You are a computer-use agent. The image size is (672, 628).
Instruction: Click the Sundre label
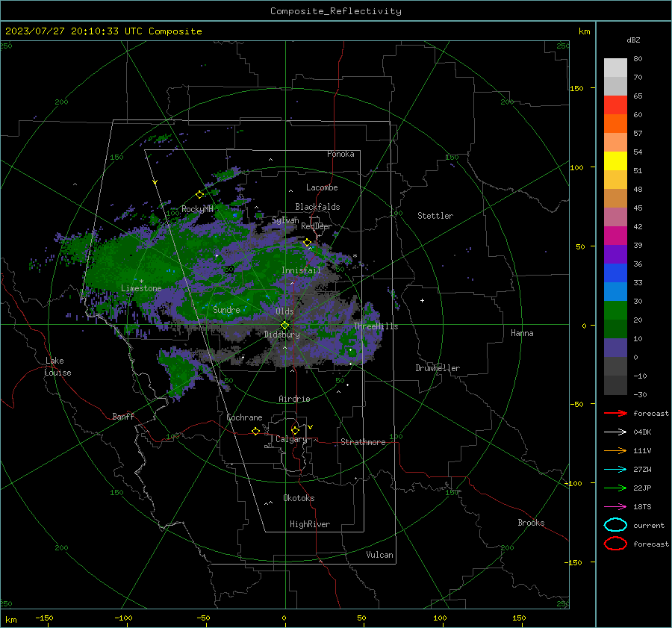click(226, 310)
